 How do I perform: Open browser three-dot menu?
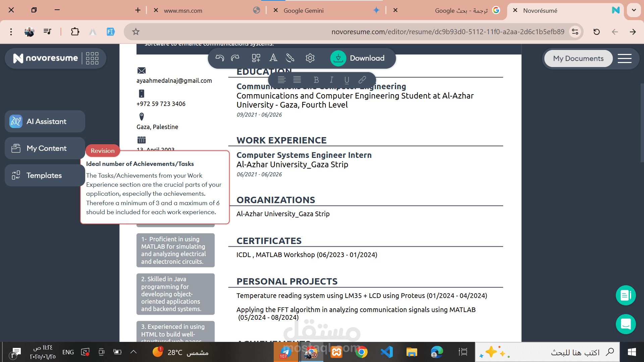coord(11,32)
